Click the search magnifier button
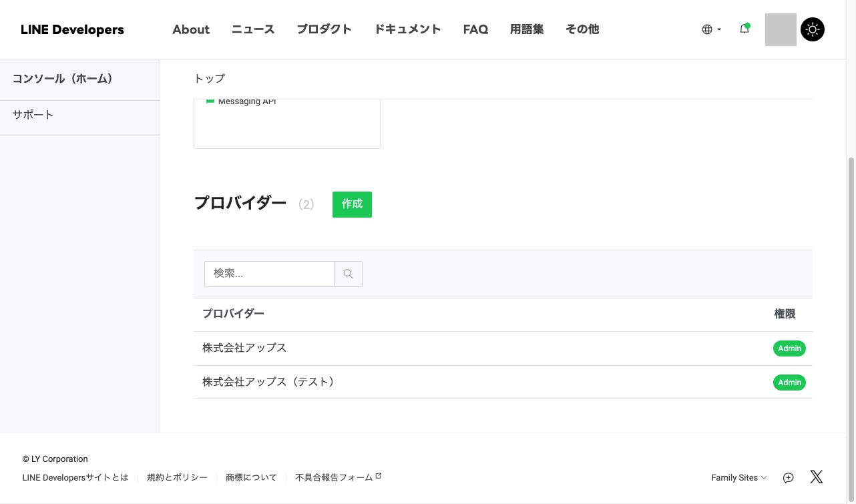Image resolution: width=856 pixels, height=504 pixels. coord(348,274)
